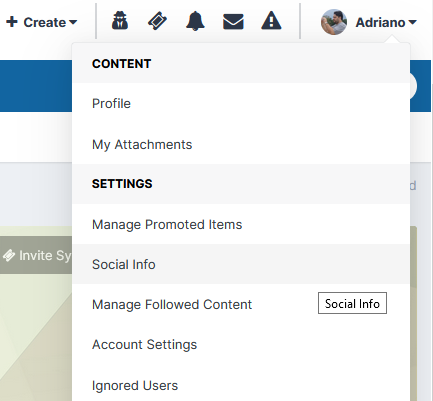Open the notifications bell icon
Screen dimensions: 433x401
pos(195,21)
